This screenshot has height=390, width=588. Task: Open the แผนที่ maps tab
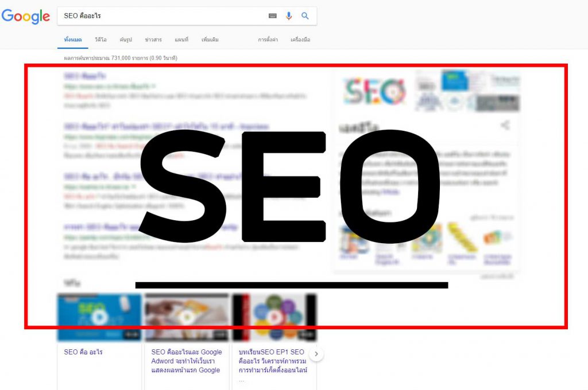[x=181, y=40]
